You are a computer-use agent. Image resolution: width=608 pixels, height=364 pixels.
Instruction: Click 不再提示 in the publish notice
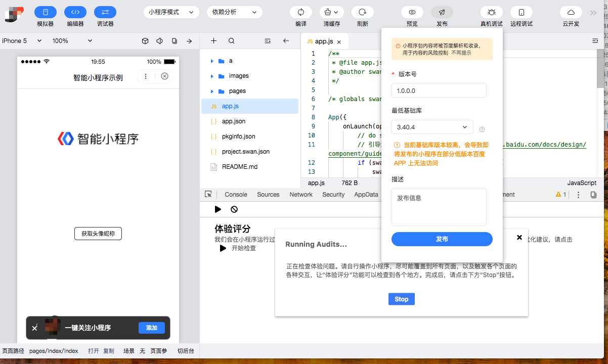point(461,53)
